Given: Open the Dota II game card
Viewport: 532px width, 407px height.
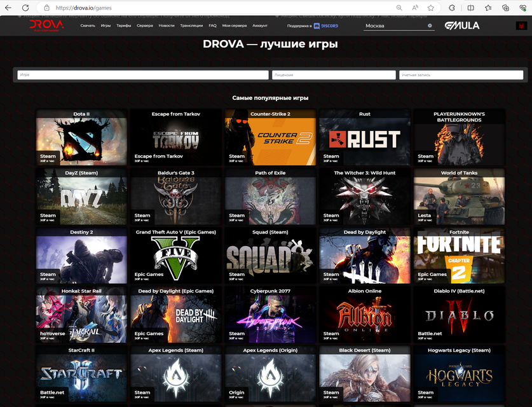Looking at the screenshot, I should tap(81, 137).
